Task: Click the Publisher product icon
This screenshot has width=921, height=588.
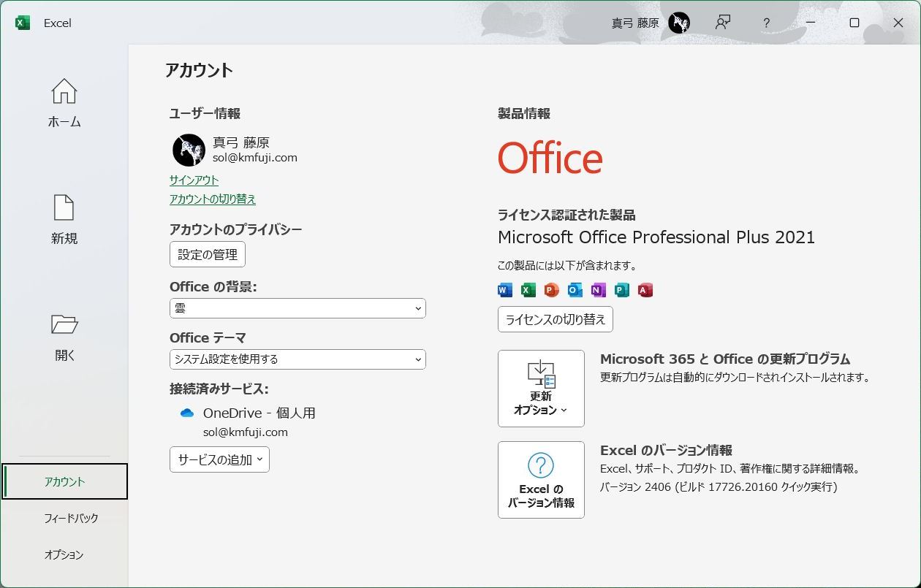Action: tap(622, 290)
